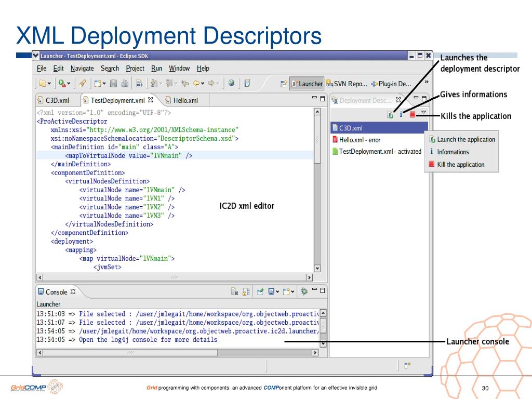Open the Deployment Descriptors view menu triangle
532x399 pixels.
coord(423,112)
